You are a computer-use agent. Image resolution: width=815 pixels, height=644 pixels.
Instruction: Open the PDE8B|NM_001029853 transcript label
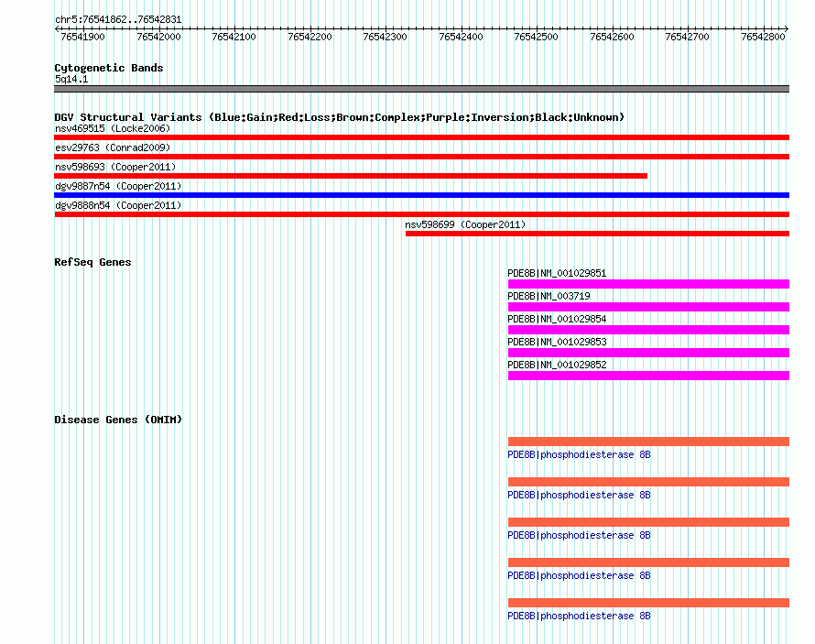557,342
